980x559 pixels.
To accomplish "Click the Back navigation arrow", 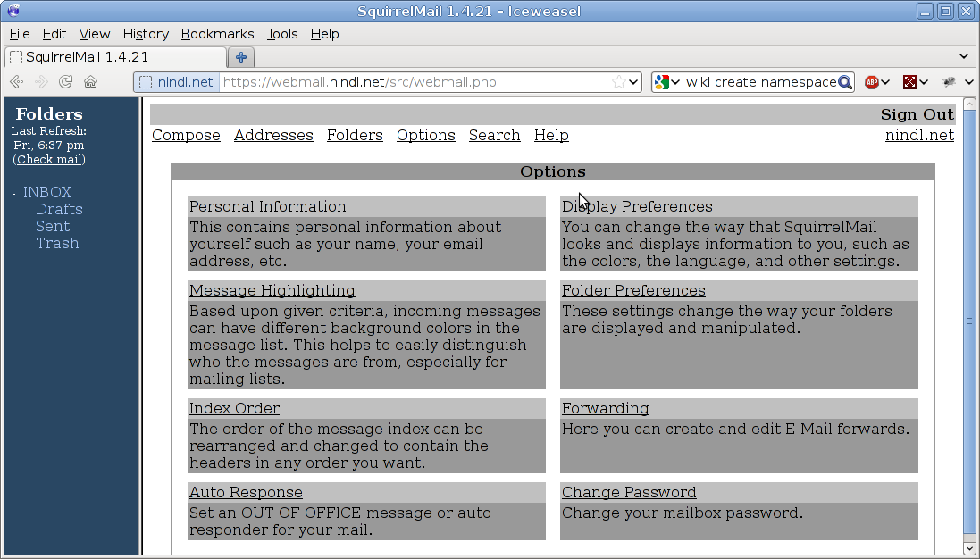I will (x=16, y=82).
